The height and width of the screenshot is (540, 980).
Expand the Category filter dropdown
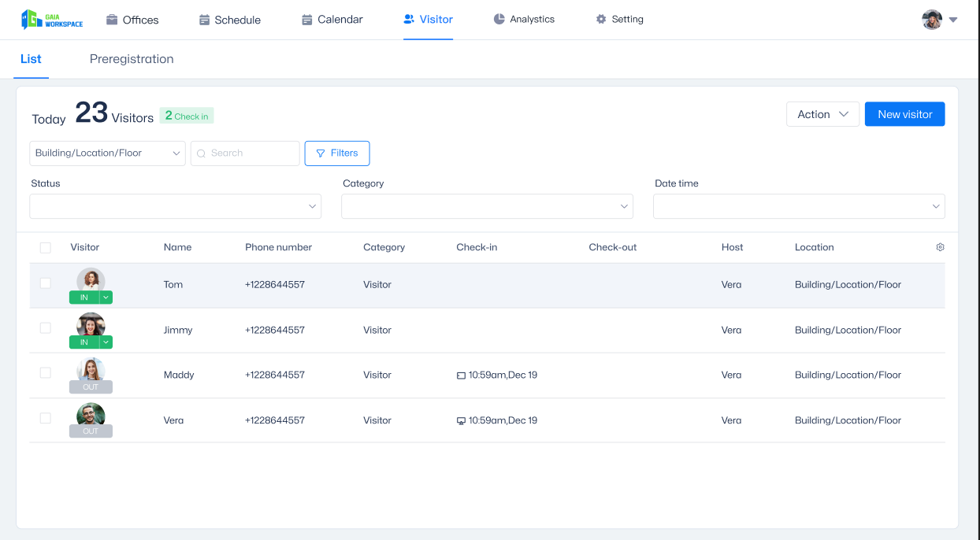click(487, 205)
